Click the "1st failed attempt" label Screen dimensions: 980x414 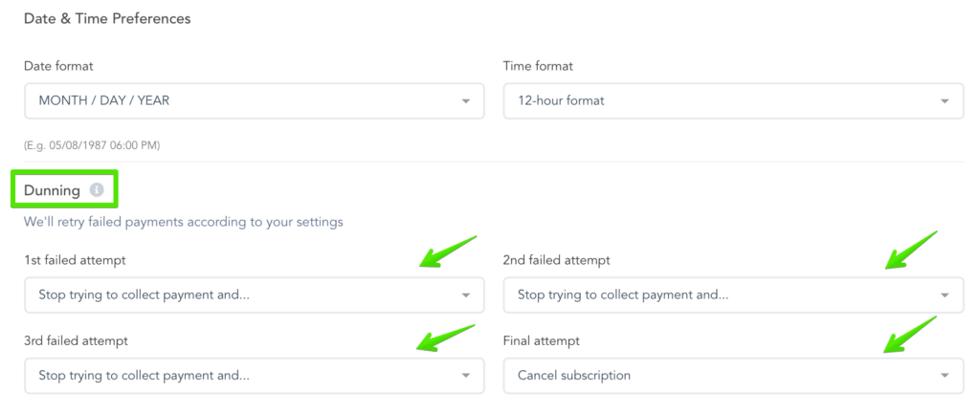tap(75, 260)
